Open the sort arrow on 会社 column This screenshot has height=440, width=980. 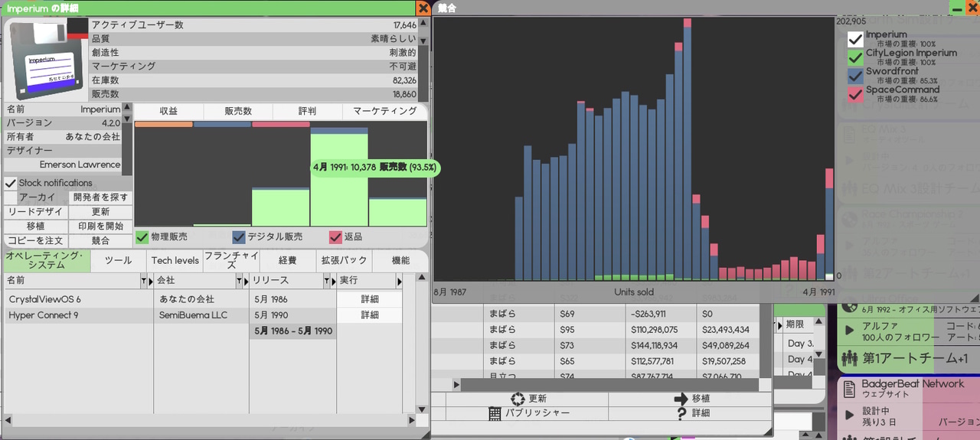(x=247, y=282)
